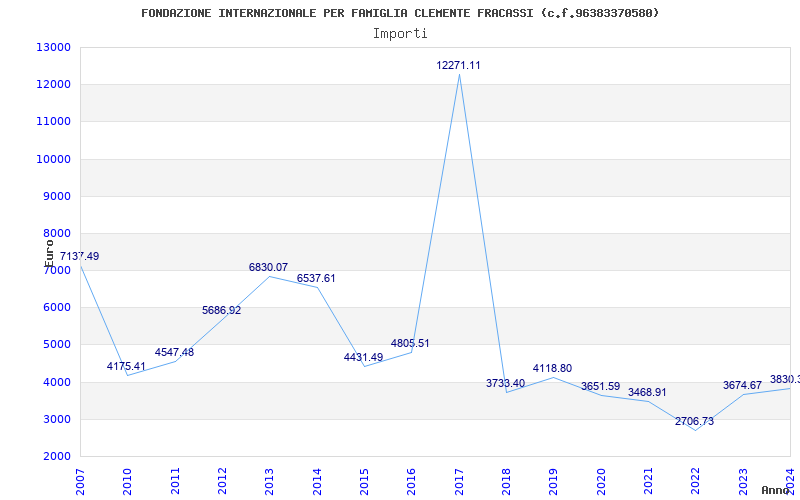Click the x-axis year 2012

(x=222, y=482)
